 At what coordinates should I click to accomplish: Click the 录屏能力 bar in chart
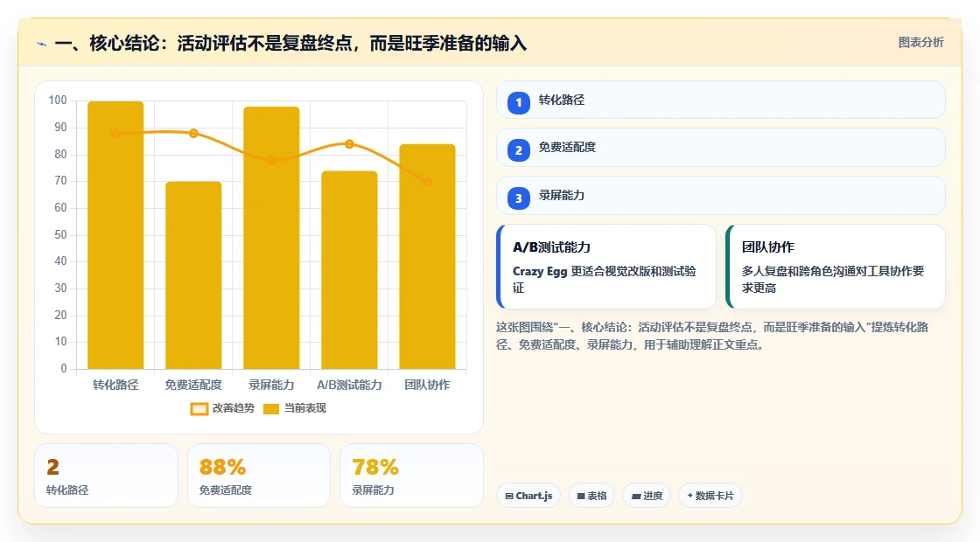pyautogui.click(x=271, y=238)
